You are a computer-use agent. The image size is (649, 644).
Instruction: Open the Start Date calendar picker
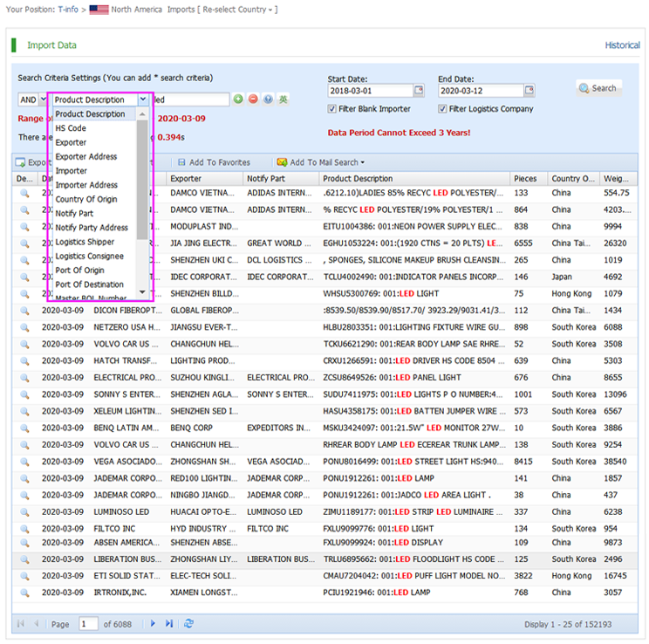pos(419,90)
